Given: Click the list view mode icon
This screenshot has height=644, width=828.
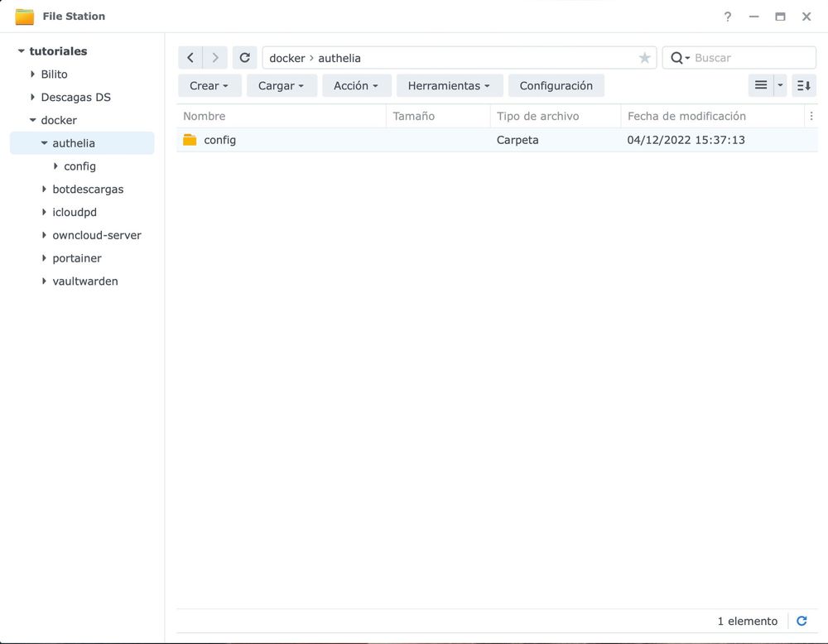Looking at the screenshot, I should point(760,84).
